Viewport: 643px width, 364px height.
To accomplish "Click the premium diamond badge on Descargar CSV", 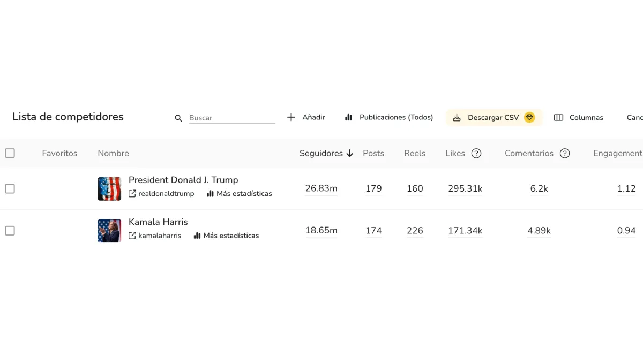I will click(529, 117).
